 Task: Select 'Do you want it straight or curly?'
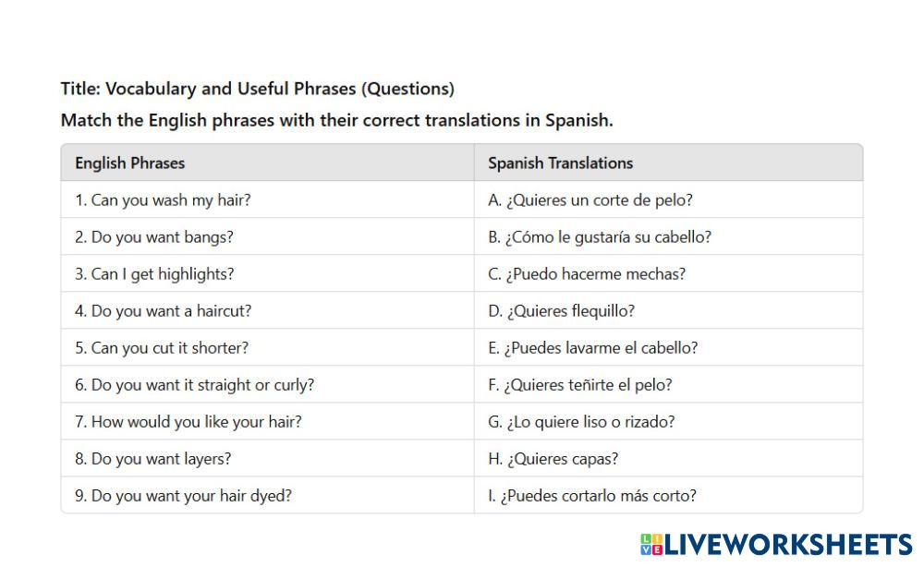pos(194,385)
